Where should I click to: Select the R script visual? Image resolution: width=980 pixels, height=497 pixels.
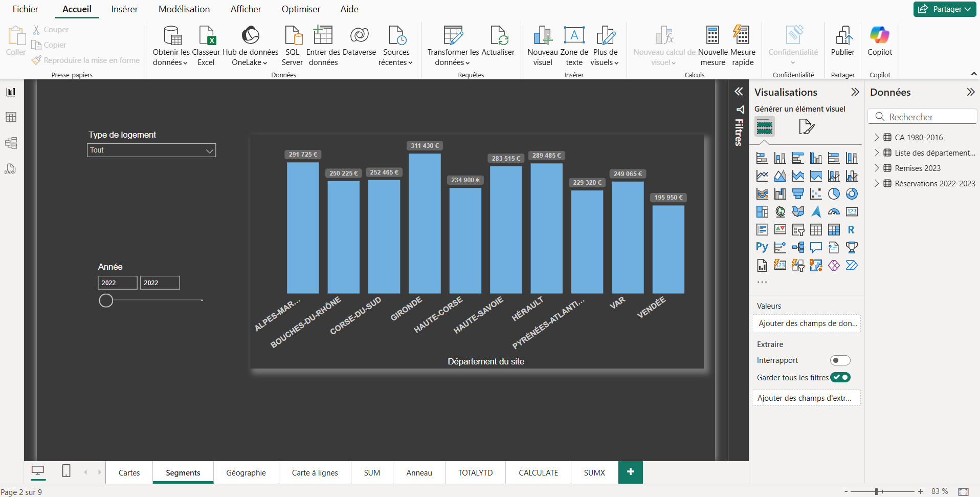click(x=852, y=230)
